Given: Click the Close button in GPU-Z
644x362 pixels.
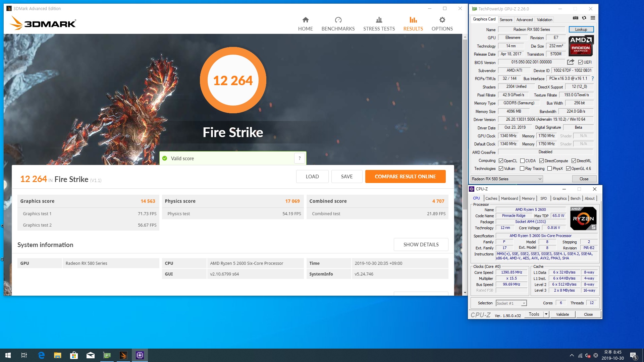Looking at the screenshot, I should point(584,179).
